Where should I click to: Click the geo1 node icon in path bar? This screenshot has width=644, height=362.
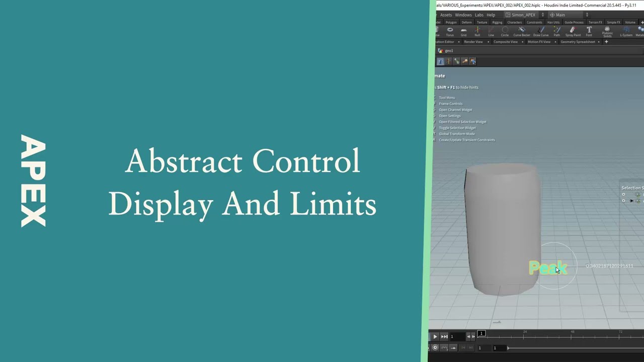tap(440, 51)
